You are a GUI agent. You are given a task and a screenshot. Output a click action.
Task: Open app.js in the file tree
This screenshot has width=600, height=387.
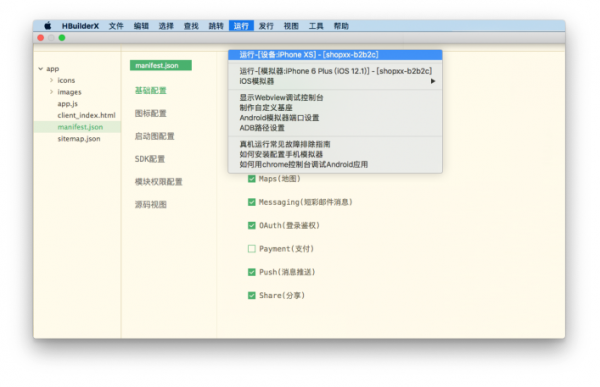coord(68,104)
